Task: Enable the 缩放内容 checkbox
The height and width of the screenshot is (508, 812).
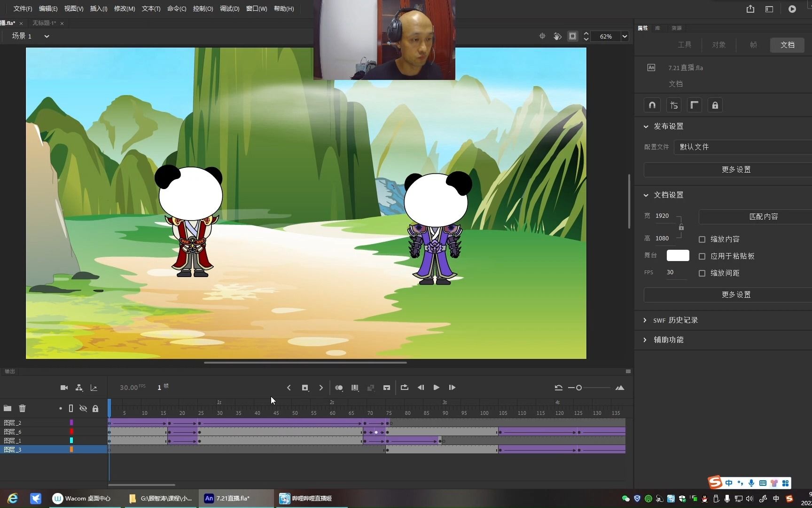Action: (702, 239)
